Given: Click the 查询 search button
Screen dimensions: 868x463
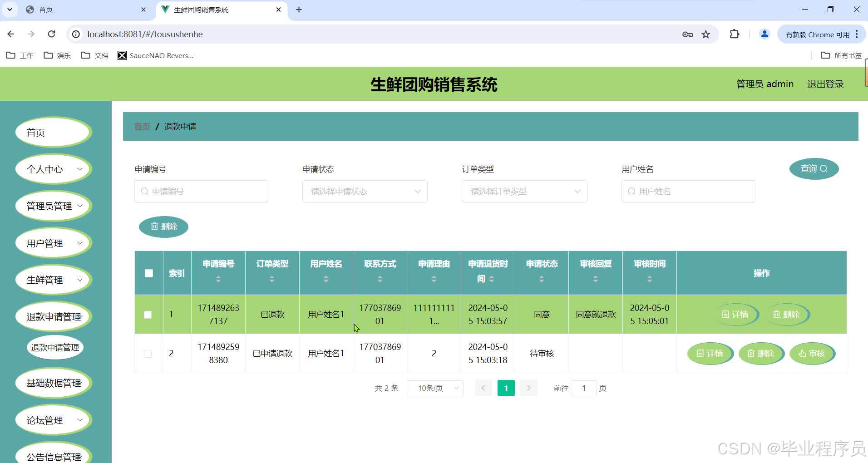Looking at the screenshot, I should pos(814,169).
